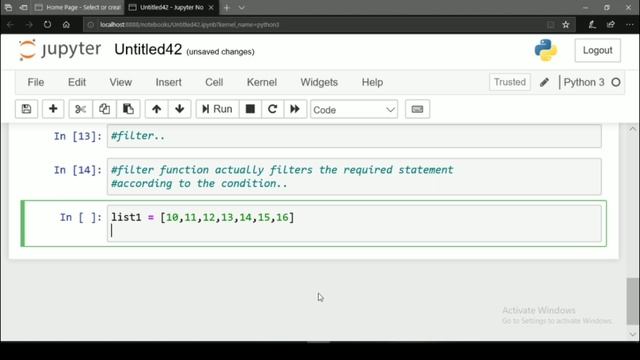Click the active cell with list1 code
This screenshot has height=360, width=640.
pyautogui.click(x=354, y=224)
